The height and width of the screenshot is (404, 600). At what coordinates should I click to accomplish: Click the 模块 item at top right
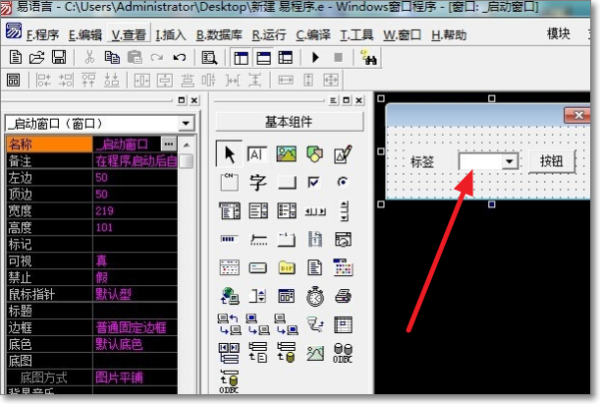tap(558, 34)
